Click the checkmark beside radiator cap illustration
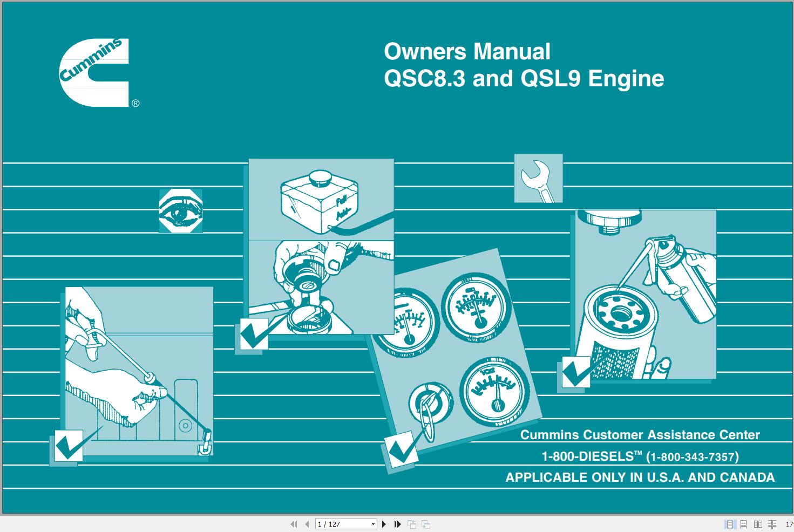This screenshot has height=532, width=794. pos(254,334)
